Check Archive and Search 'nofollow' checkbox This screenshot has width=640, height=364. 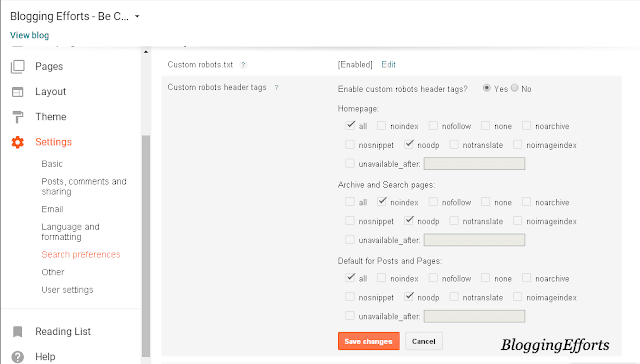click(x=433, y=202)
